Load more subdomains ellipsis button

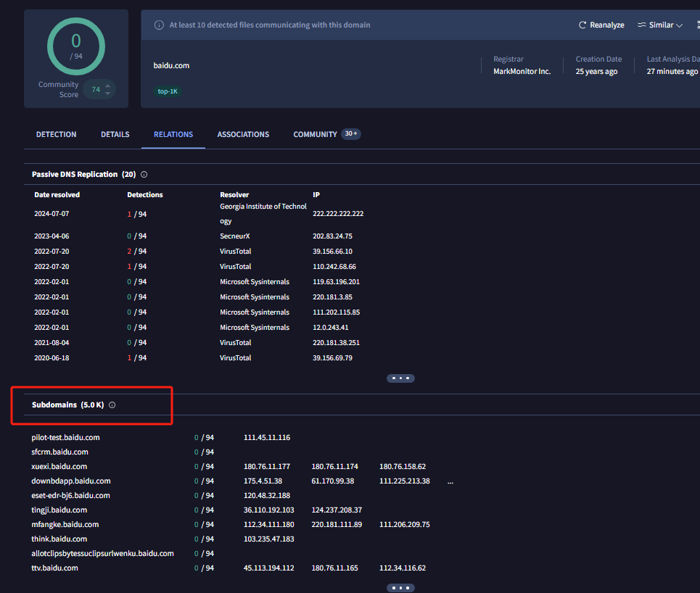(400, 588)
